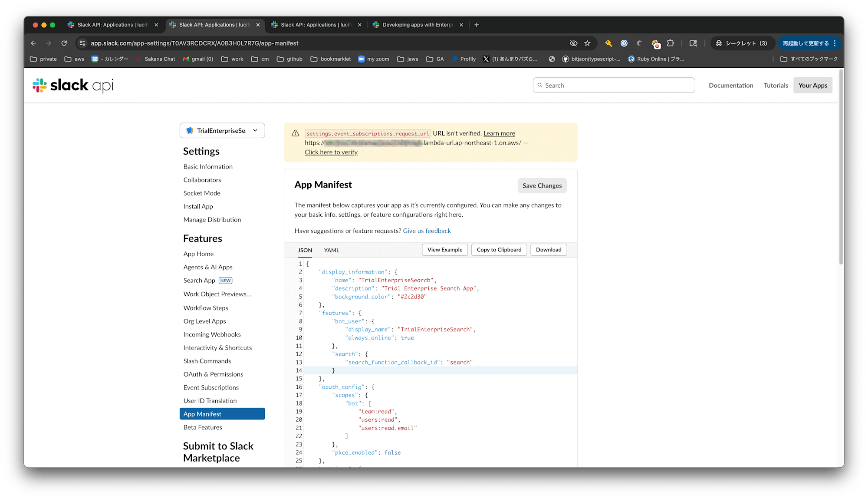The width and height of the screenshot is (868, 499).
Task: Open the calendar bookmark
Action: click(x=110, y=59)
